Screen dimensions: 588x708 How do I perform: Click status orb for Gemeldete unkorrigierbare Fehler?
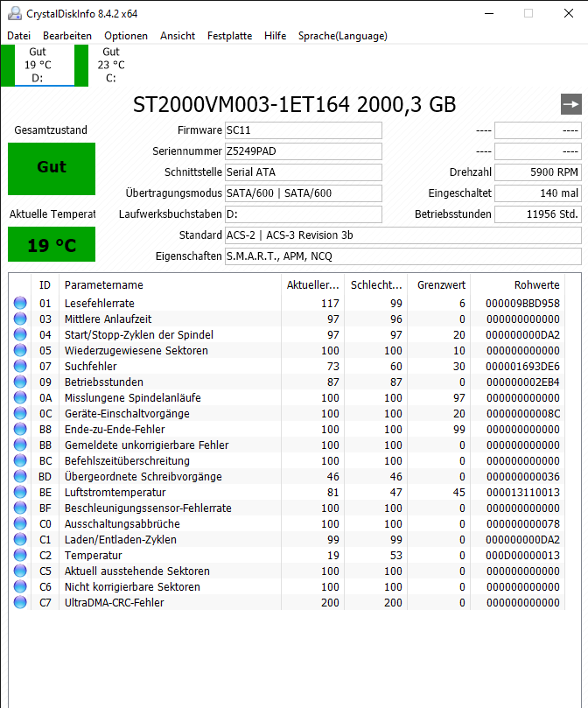[20, 445]
